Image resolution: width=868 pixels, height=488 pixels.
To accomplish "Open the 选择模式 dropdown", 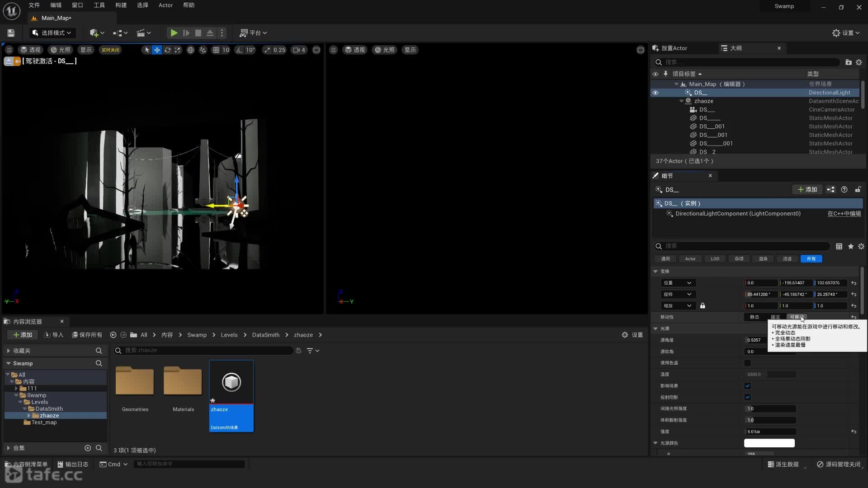I will tap(52, 33).
